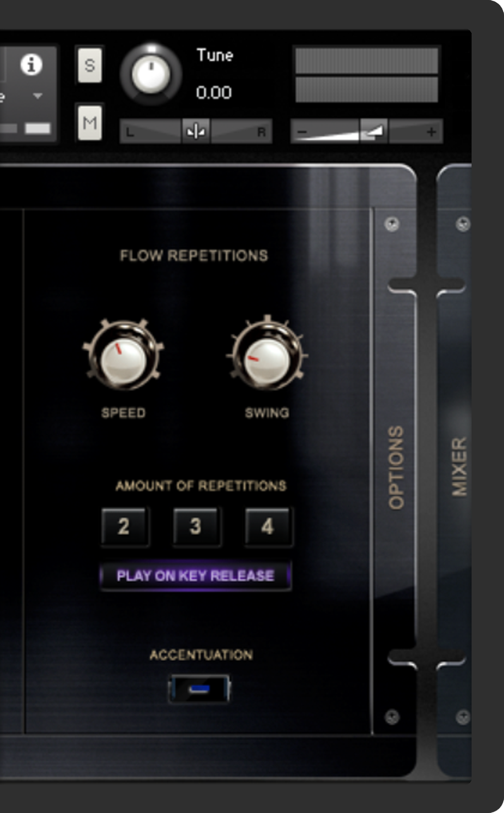Open the dropdown arrow below the info icon
504x813 pixels.
38,96
